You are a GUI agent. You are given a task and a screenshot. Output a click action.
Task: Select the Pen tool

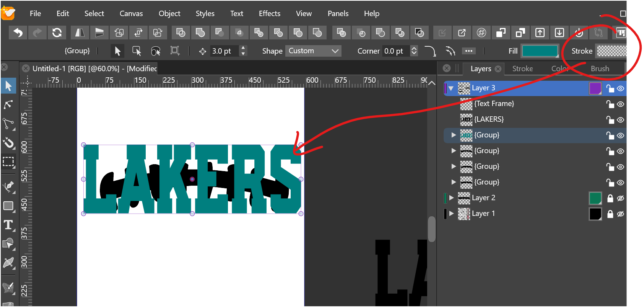click(8, 186)
